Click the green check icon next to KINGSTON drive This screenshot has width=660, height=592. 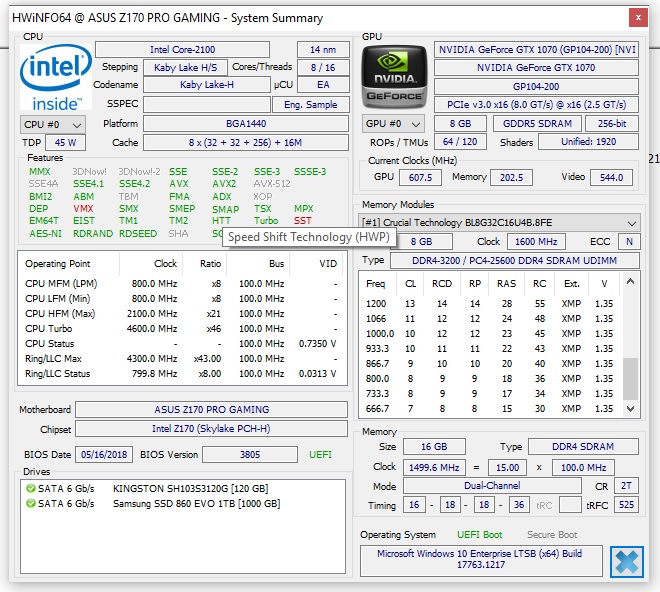[x=30, y=488]
